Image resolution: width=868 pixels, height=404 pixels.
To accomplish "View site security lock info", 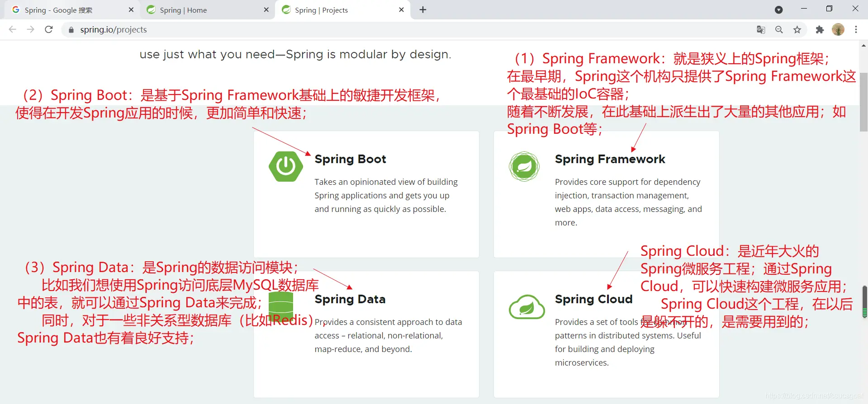I will point(71,30).
